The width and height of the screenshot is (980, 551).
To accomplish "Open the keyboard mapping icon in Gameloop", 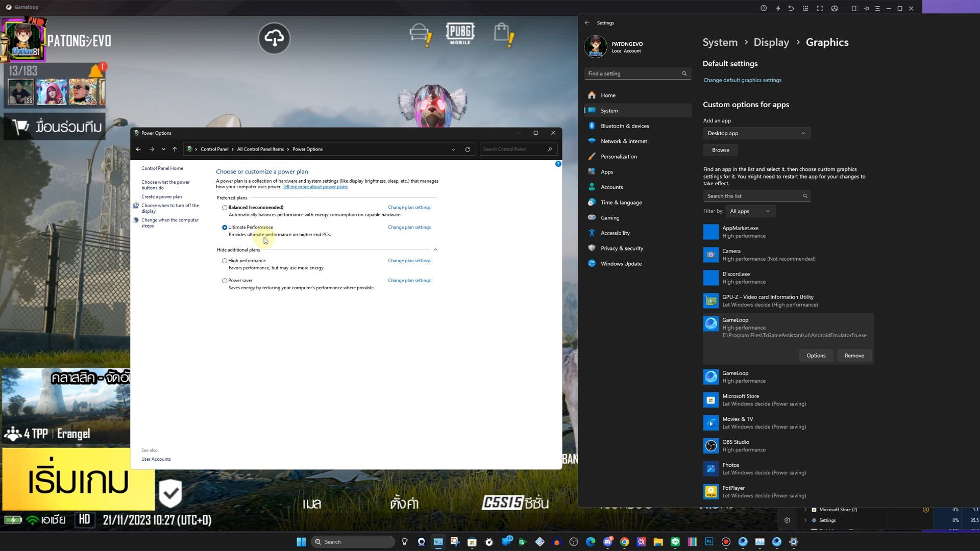I will 805,8.
